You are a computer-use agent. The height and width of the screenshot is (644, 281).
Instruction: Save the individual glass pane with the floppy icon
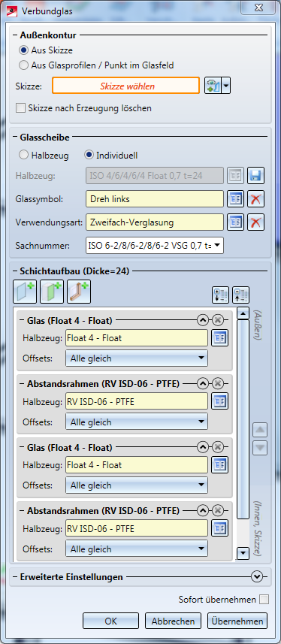coord(255,175)
